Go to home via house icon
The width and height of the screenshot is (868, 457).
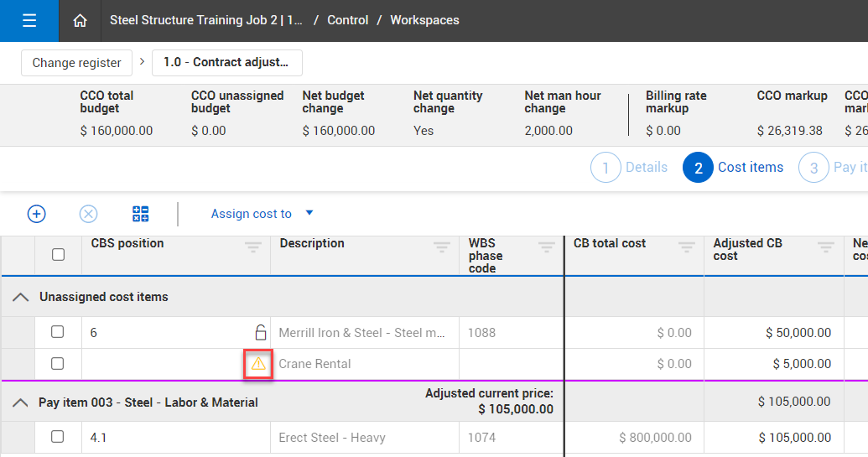pos(80,21)
